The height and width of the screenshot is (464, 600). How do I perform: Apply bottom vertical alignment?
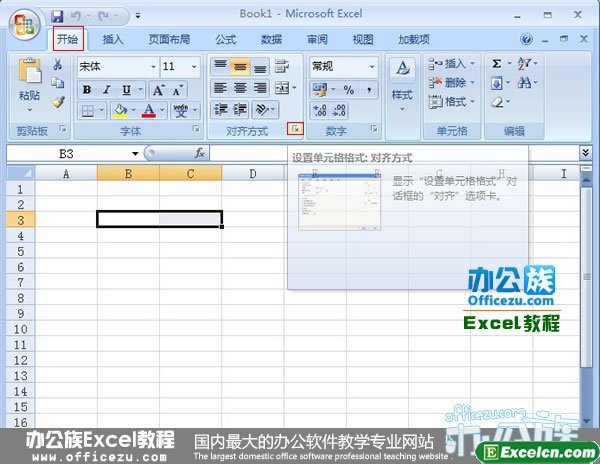coord(260,66)
